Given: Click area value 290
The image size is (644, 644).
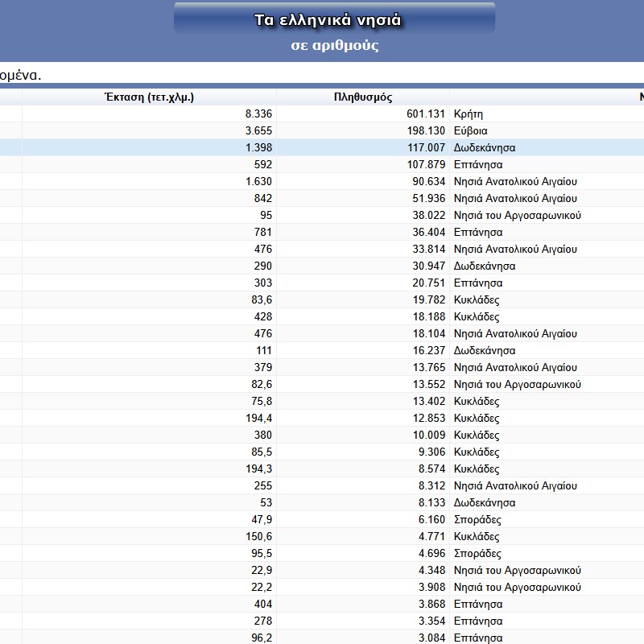Looking at the screenshot, I should click(263, 266).
